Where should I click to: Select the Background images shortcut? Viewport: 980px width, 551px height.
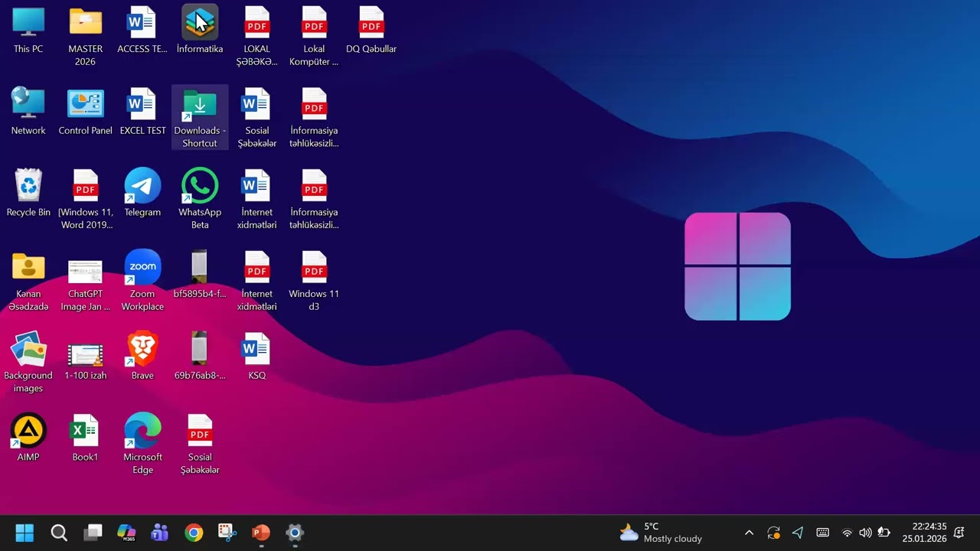(28, 363)
